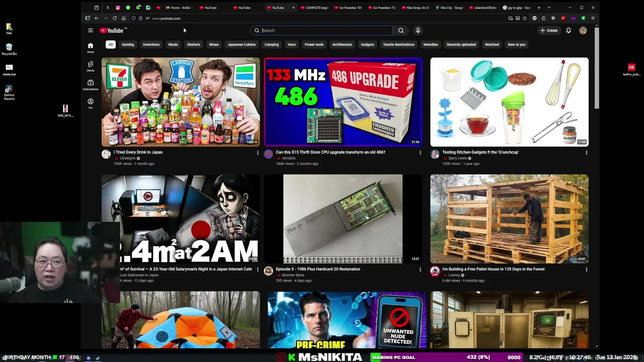Select the IMG_6474 file on desktop
Viewport: 644px width, 362px height.
click(x=65, y=111)
